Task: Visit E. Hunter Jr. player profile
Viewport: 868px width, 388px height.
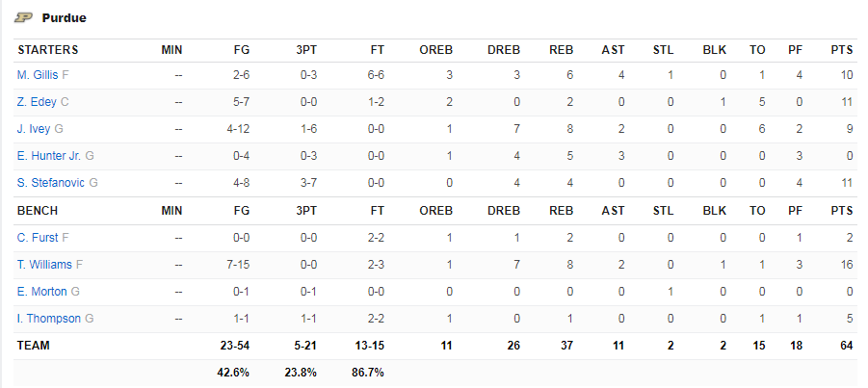Action: click(x=49, y=156)
